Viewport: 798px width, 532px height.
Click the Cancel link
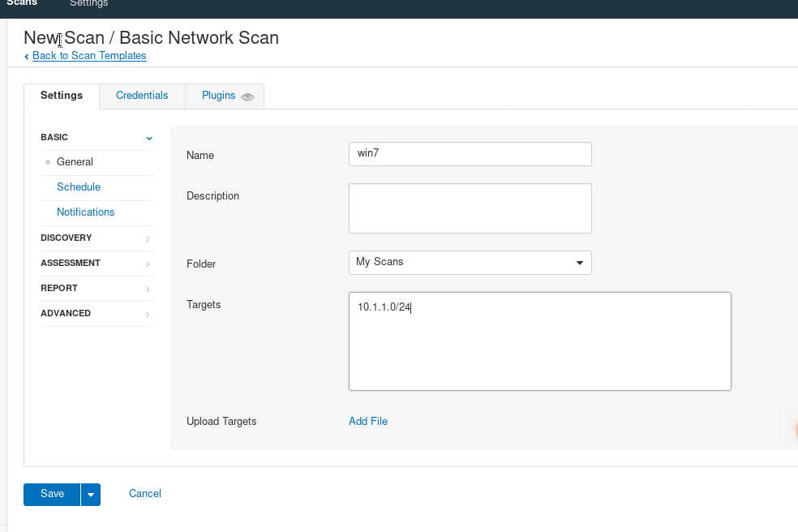145,494
